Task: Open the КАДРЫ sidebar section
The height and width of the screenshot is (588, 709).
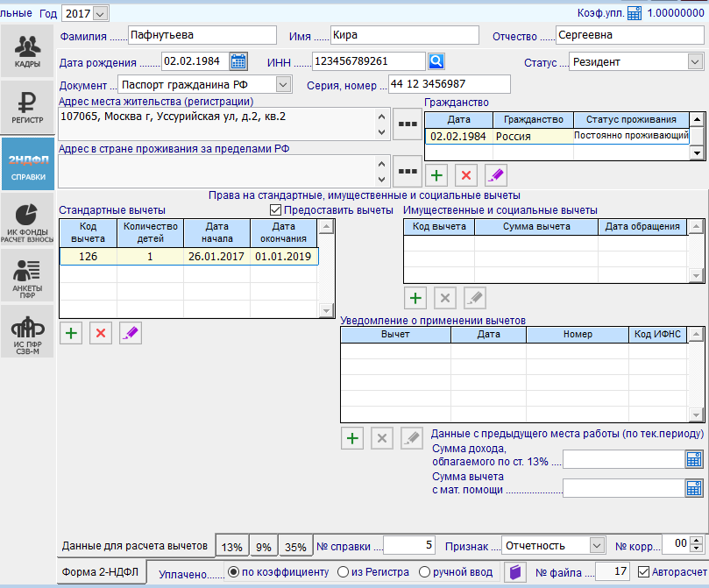Action: (27, 51)
